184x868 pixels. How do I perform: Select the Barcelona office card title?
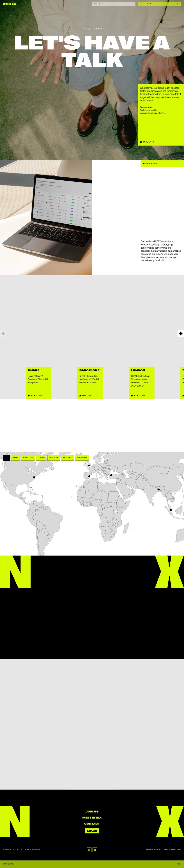(x=89, y=370)
